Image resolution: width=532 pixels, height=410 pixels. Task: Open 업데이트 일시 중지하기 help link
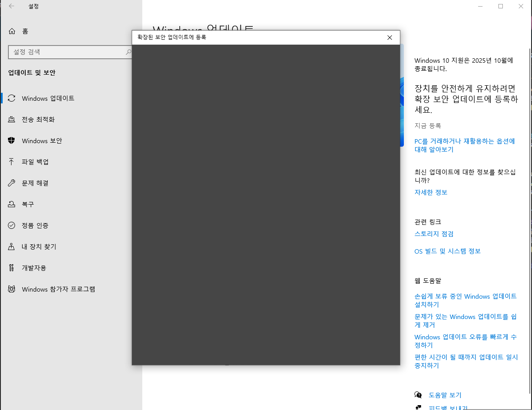tap(466, 361)
